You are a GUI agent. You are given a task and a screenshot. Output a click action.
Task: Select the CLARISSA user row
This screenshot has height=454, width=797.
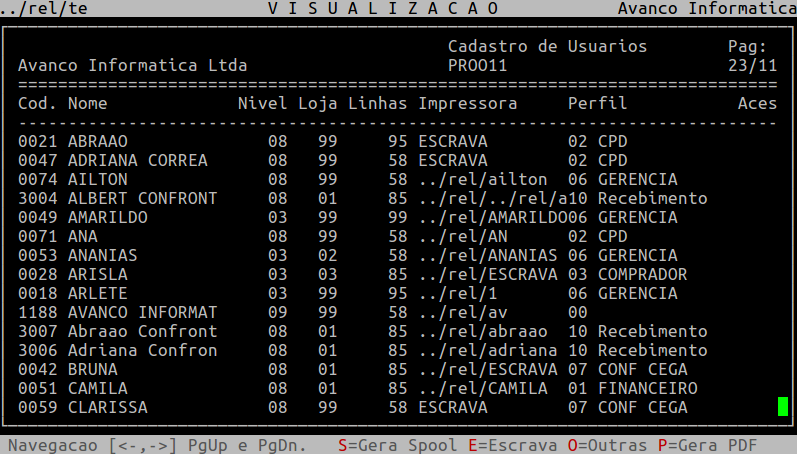point(107,407)
